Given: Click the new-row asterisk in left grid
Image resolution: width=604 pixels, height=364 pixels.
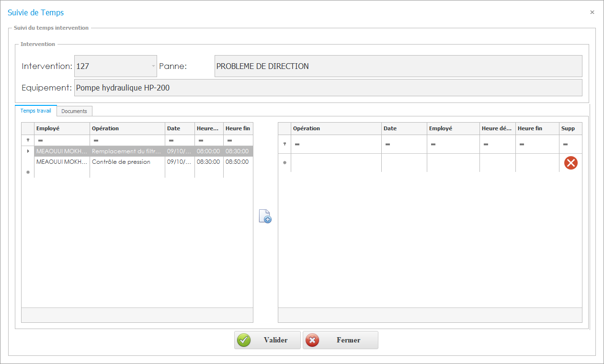Looking at the screenshot, I should (x=28, y=172).
